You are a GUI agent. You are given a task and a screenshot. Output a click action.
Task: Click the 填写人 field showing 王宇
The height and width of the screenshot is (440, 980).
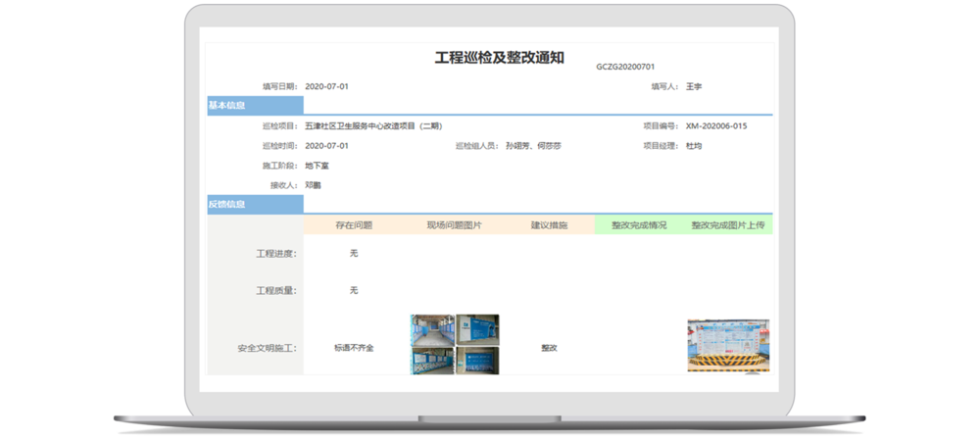coord(694,86)
